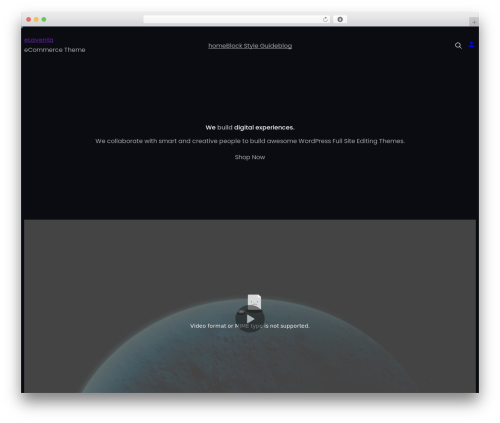This screenshot has height=423, width=500.
Task: Maximize window with green button
Action: click(x=44, y=20)
